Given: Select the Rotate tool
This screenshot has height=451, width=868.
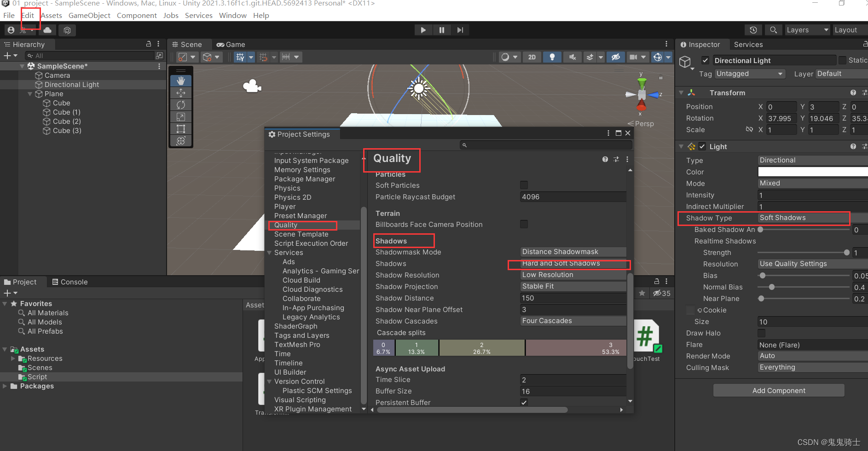Looking at the screenshot, I should 180,104.
